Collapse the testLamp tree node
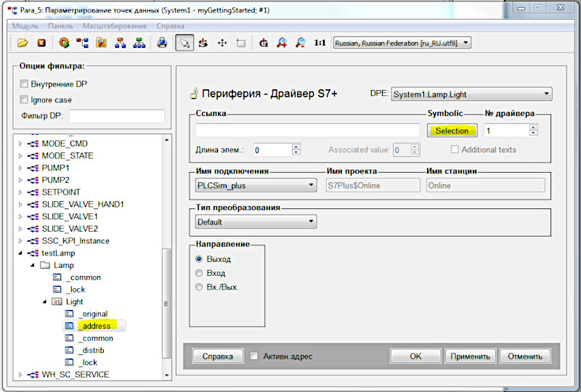Viewport: 581px width, 392px height. pyautogui.click(x=20, y=253)
